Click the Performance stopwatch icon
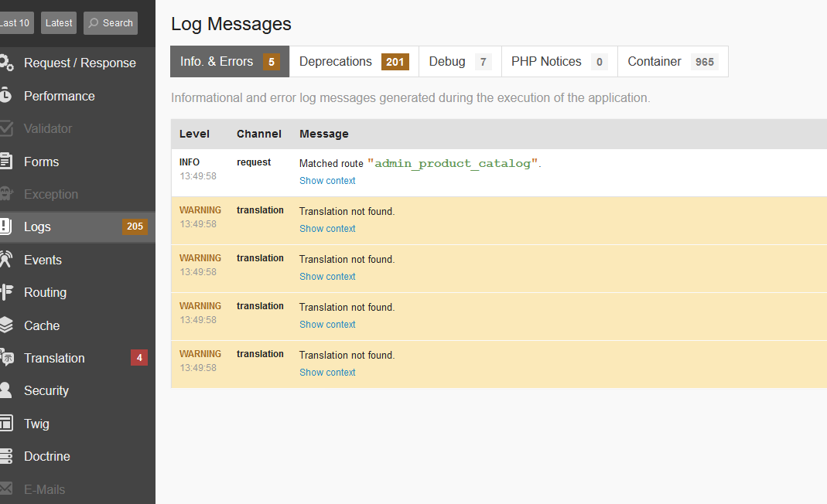This screenshot has height=504, width=827. point(5,96)
